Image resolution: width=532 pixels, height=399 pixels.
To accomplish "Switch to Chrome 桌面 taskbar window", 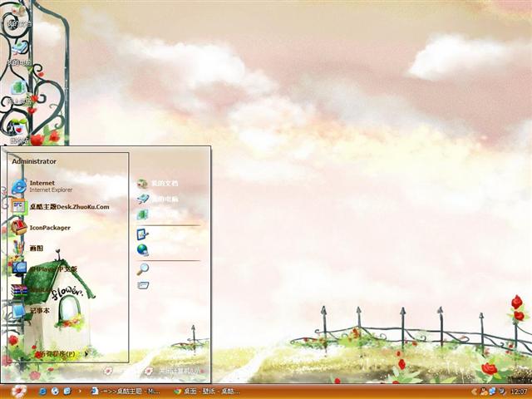I will click(208, 392).
